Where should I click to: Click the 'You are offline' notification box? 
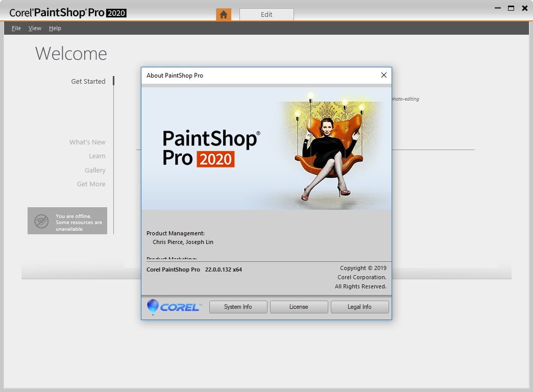[67, 220]
